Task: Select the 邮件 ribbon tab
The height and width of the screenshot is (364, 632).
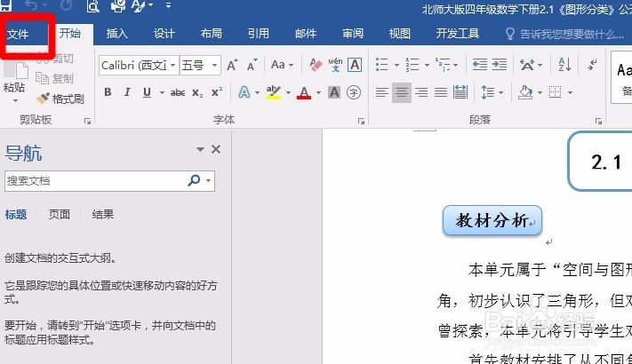Action: point(306,34)
